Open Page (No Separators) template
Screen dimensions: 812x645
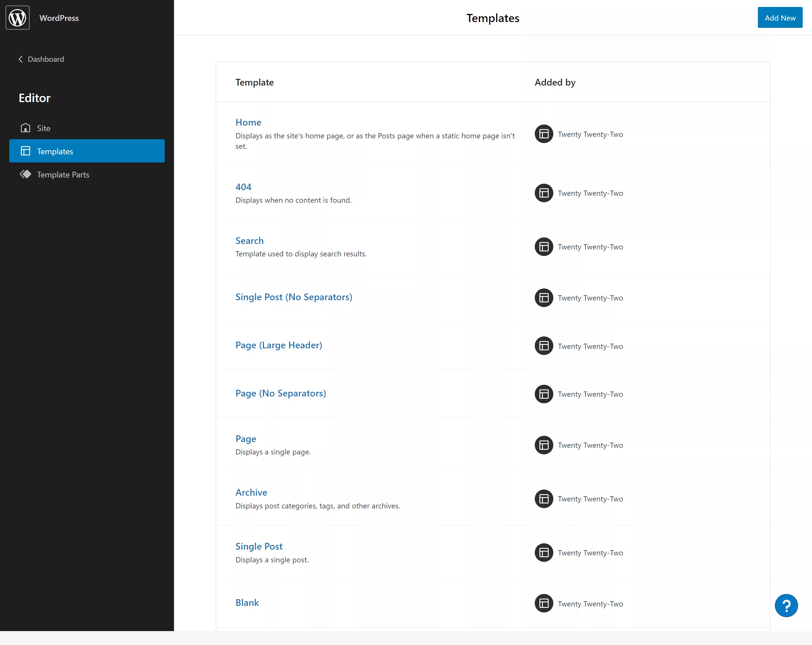tap(281, 393)
